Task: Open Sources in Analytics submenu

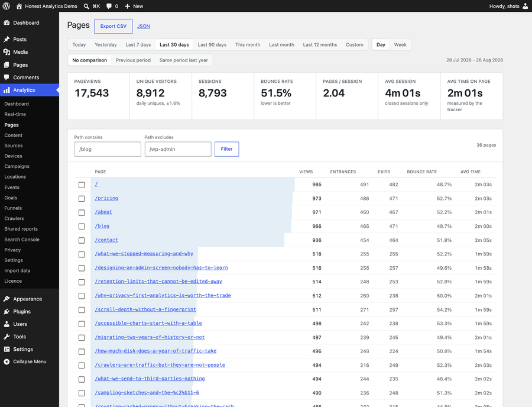Action: point(14,146)
